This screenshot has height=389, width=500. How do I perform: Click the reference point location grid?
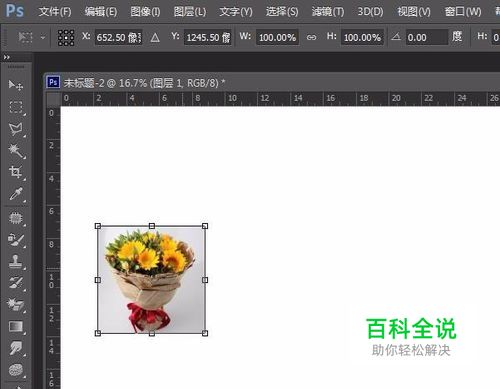point(66,37)
